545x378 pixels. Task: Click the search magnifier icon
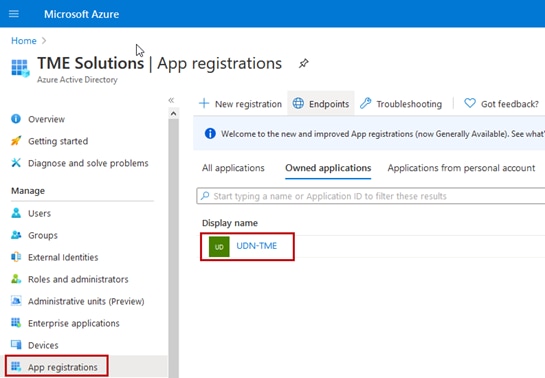(x=205, y=196)
